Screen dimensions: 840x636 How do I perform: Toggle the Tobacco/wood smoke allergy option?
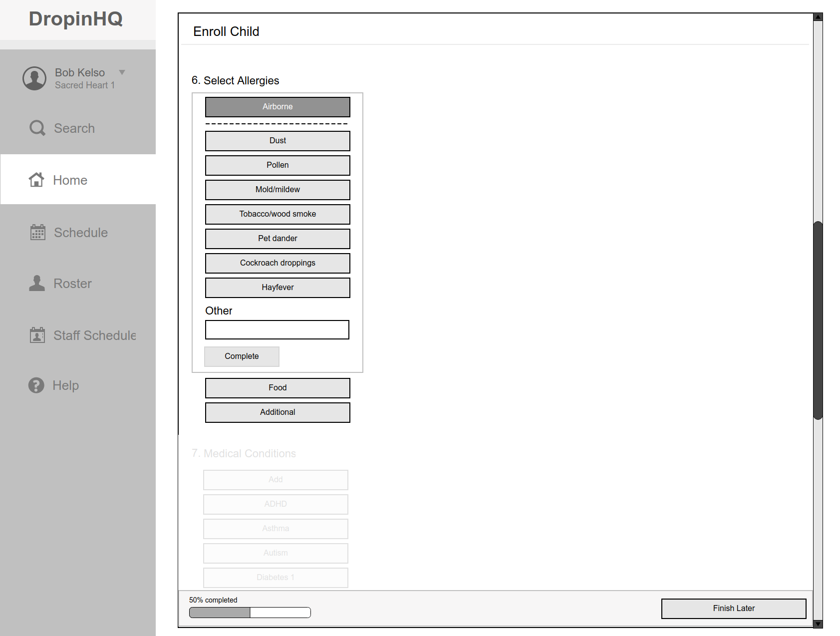(278, 214)
